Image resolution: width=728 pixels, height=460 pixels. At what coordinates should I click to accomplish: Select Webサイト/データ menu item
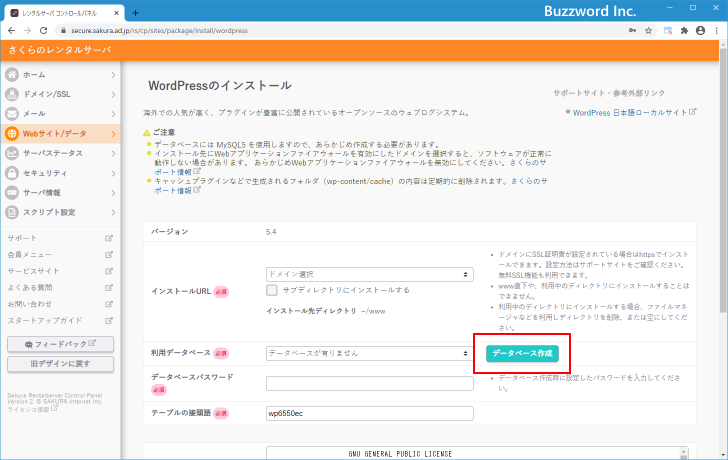[60, 134]
